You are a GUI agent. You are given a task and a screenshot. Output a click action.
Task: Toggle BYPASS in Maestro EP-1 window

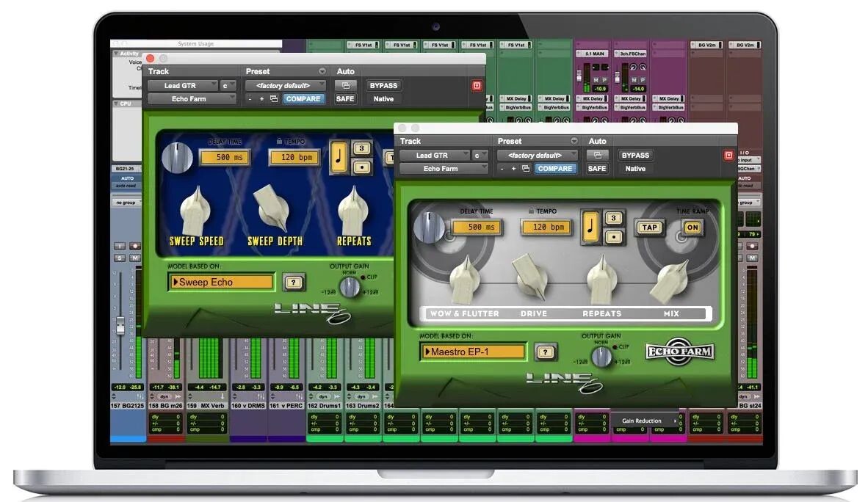635,156
